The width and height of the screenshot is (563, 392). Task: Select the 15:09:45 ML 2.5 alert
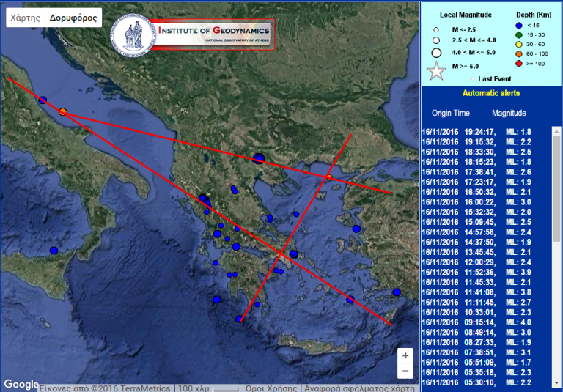pyautogui.click(x=476, y=222)
